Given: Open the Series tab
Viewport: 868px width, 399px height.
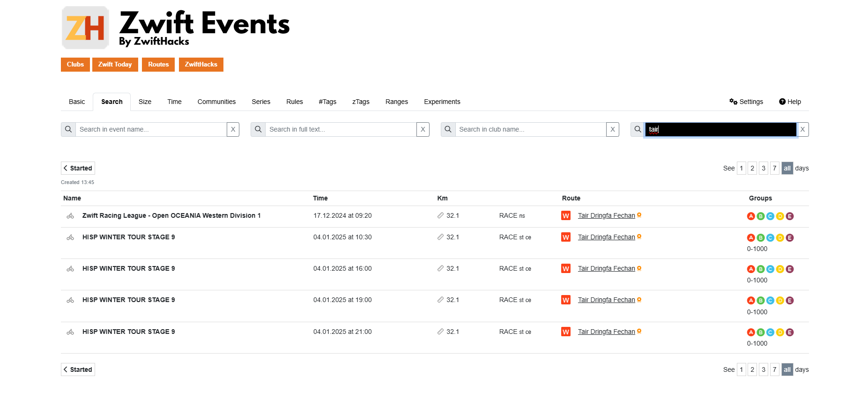Looking at the screenshot, I should [x=261, y=102].
